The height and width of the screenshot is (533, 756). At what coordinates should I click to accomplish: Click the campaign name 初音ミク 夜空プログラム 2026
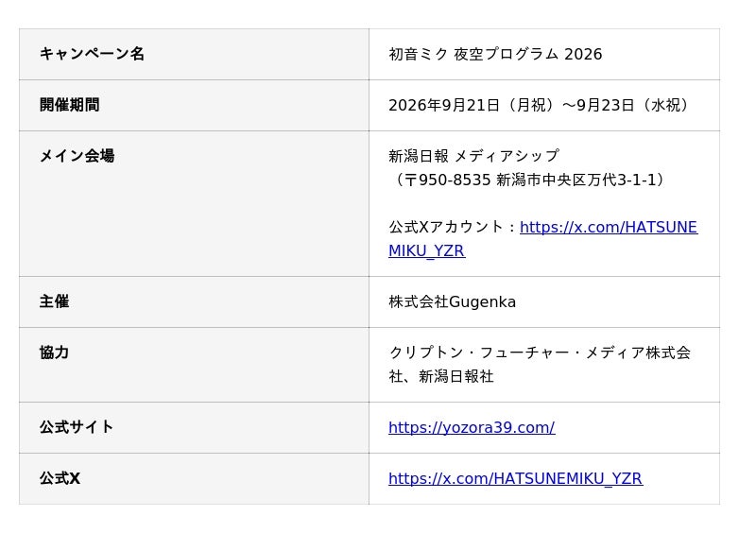click(495, 54)
